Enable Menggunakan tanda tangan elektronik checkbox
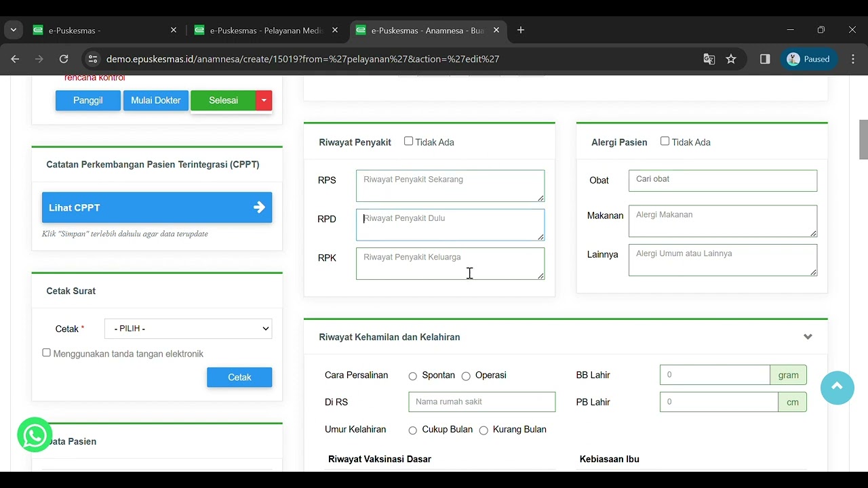This screenshot has width=868, height=488. (x=46, y=352)
